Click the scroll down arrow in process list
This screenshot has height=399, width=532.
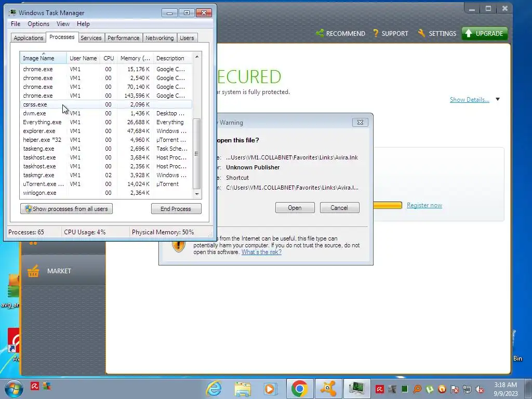tap(197, 194)
